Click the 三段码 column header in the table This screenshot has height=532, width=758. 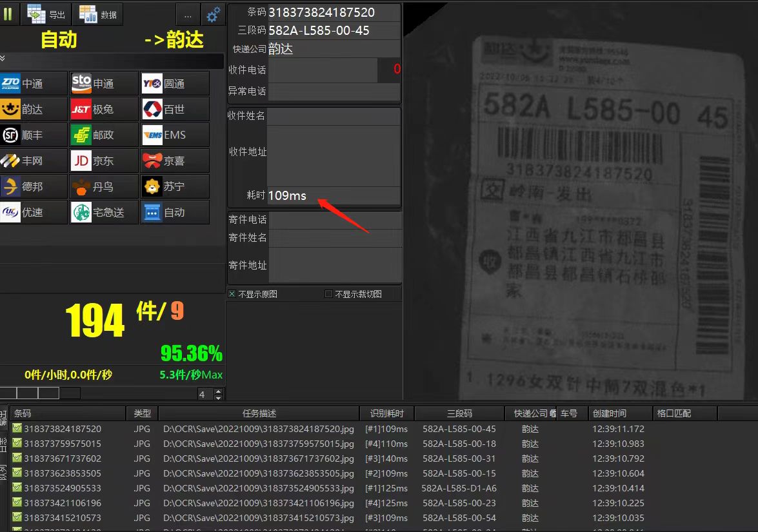click(x=459, y=413)
